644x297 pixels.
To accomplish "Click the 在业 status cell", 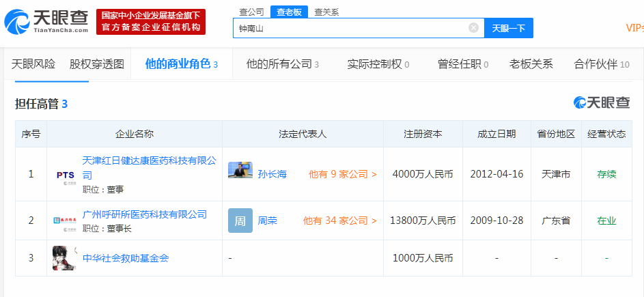I will pos(606,221).
